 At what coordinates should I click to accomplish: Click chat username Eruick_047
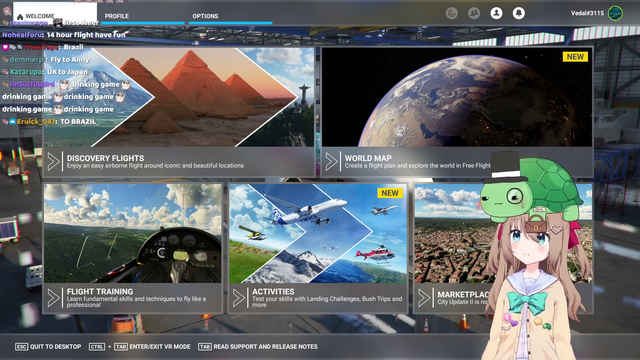(x=36, y=122)
